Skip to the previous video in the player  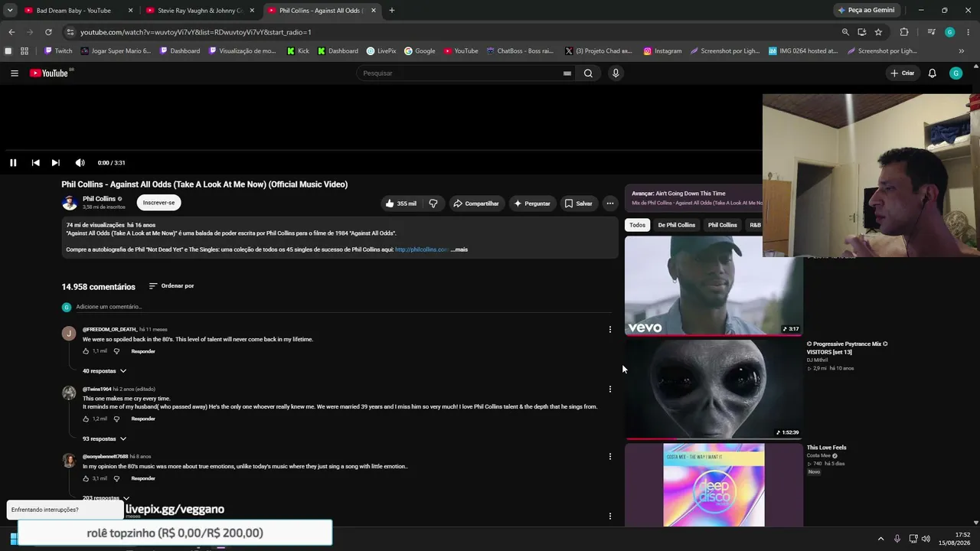35,162
